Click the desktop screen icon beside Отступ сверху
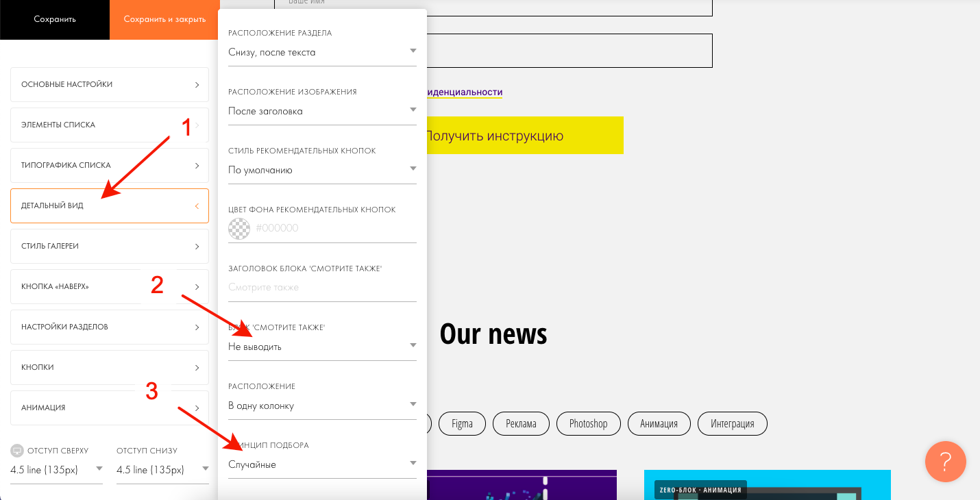This screenshot has width=980, height=500. coord(17,451)
